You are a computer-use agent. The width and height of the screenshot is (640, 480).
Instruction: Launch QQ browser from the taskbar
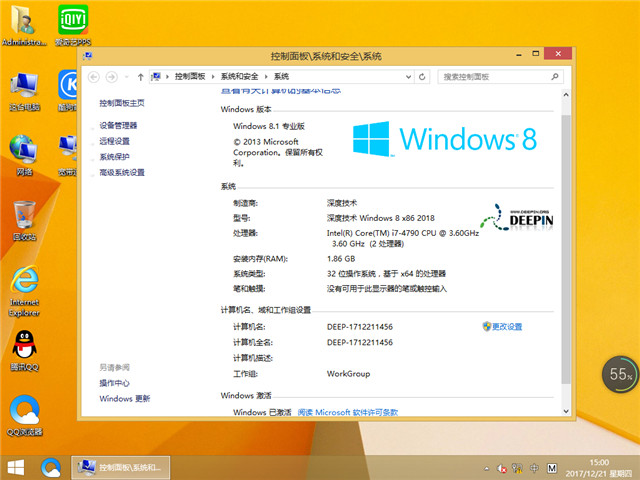pyautogui.click(x=51, y=467)
